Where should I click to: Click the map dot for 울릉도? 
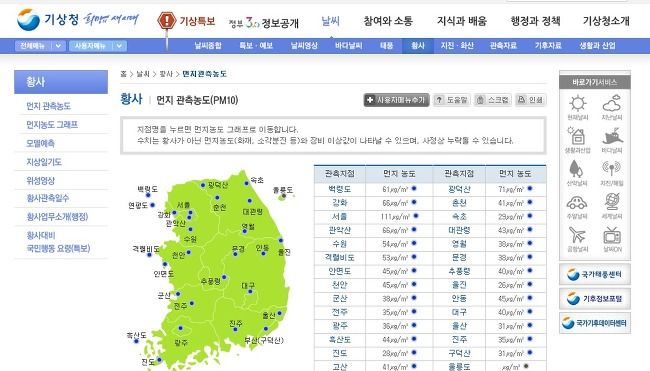pyautogui.click(x=284, y=196)
